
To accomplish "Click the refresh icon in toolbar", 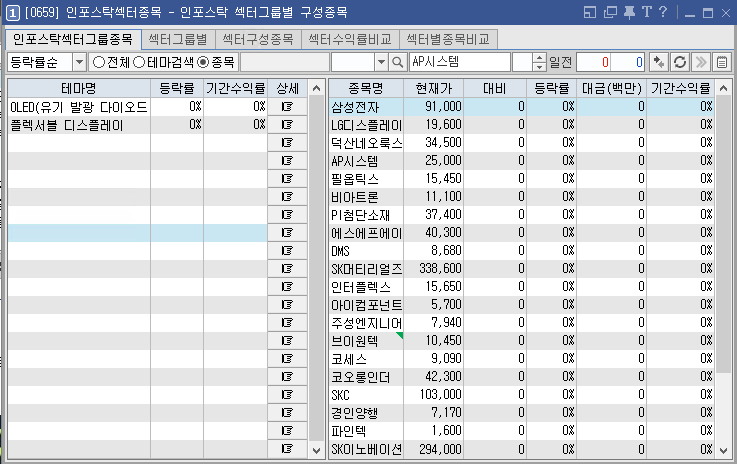I will click(x=680, y=62).
